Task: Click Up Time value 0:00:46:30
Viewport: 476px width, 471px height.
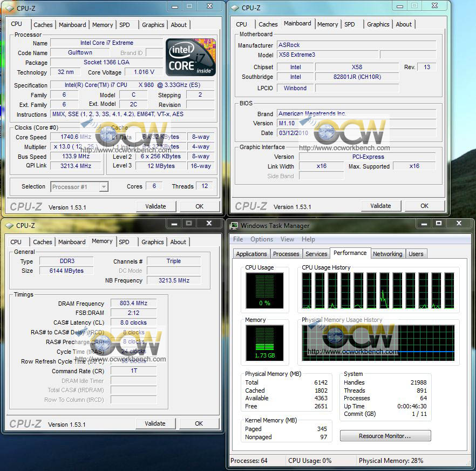Action: click(x=412, y=406)
